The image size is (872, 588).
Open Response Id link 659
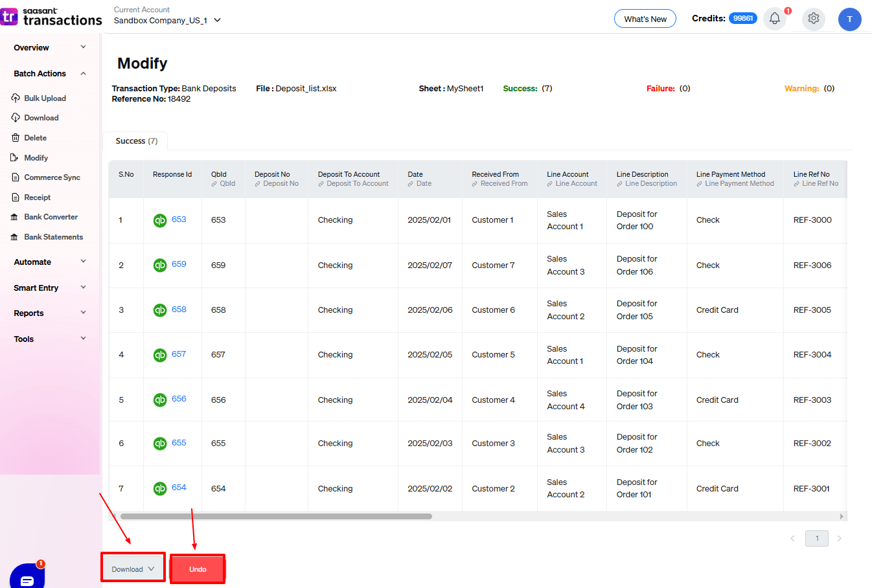tap(179, 264)
